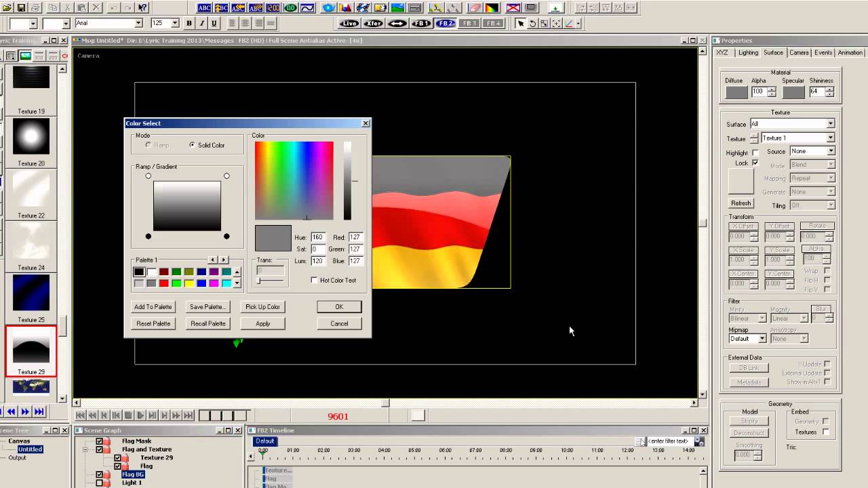Select the Solid Color radio button

pyautogui.click(x=192, y=145)
